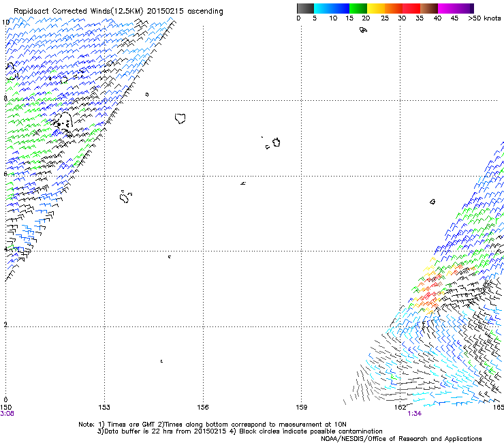Click the legend label '35'
This screenshot has width=504, height=443.
(420, 18)
